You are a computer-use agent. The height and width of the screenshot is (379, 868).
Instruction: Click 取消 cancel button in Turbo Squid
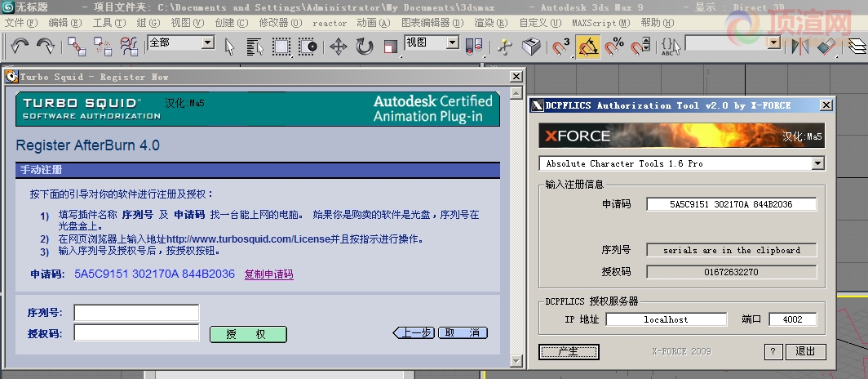click(x=463, y=332)
